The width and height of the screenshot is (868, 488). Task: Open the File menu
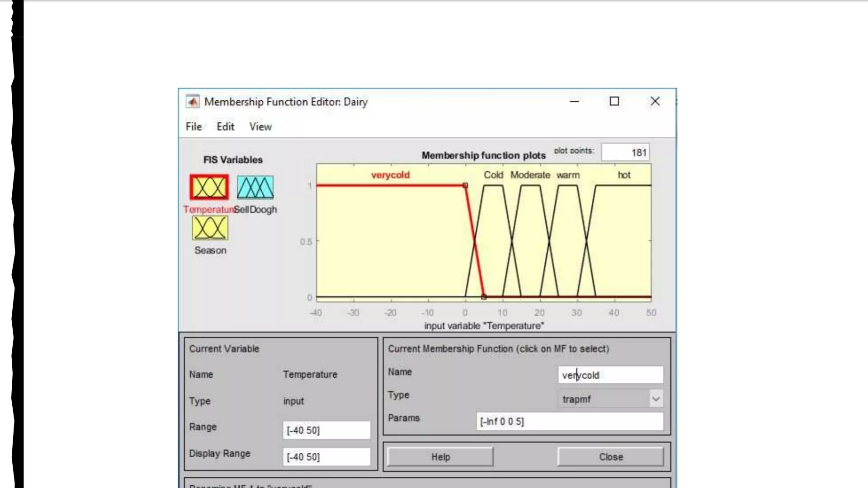(x=193, y=127)
